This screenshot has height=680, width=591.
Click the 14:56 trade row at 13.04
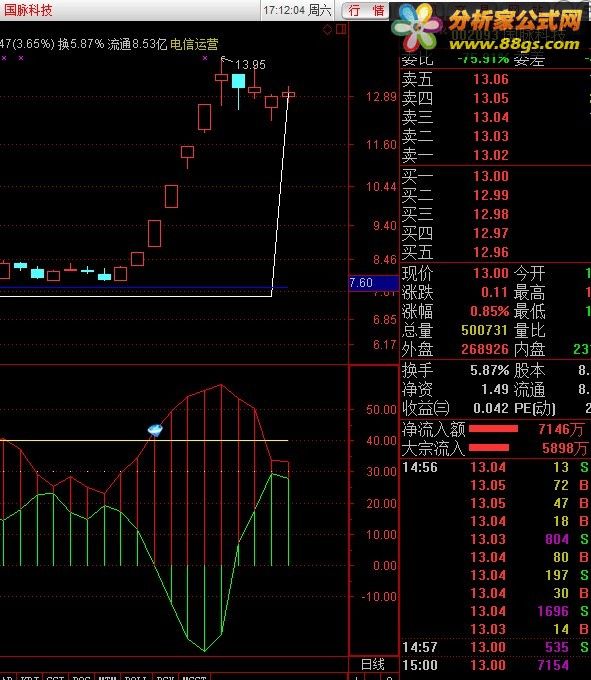[495, 468]
